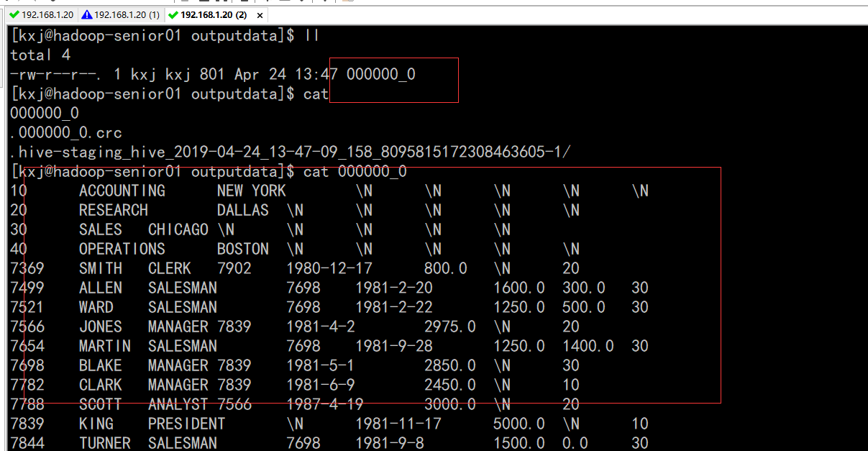This screenshot has width=868, height=451.
Task: Click commission value '300.0'
Action: coord(584,288)
